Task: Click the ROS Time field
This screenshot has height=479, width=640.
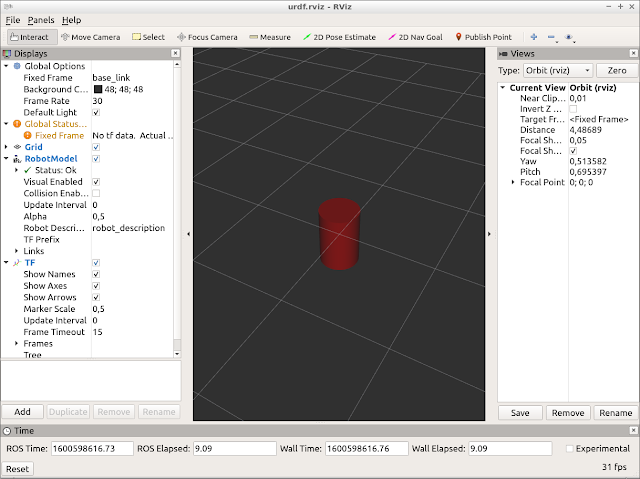Action: point(92,448)
